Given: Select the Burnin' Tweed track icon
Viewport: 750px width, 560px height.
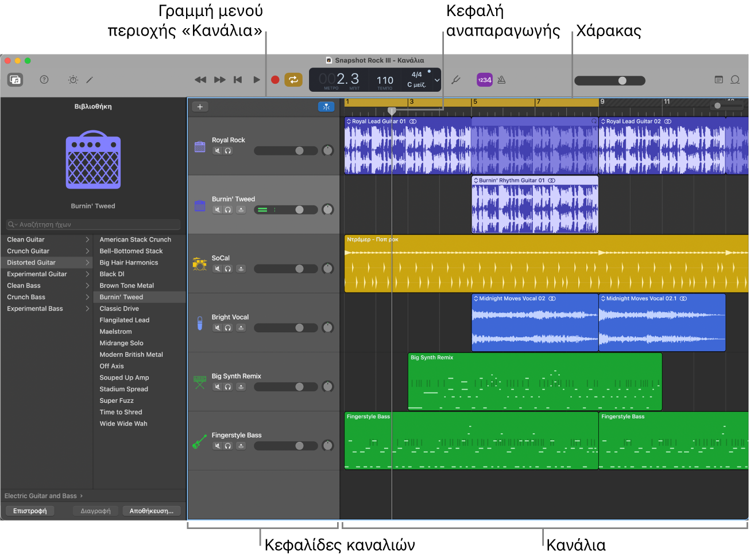Looking at the screenshot, I should tap(200, 205).
